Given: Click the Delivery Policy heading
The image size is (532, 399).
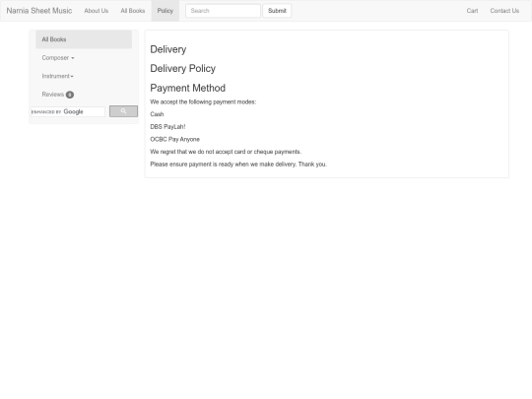Looking at the screenshot, I should click(x=182, y=69).
